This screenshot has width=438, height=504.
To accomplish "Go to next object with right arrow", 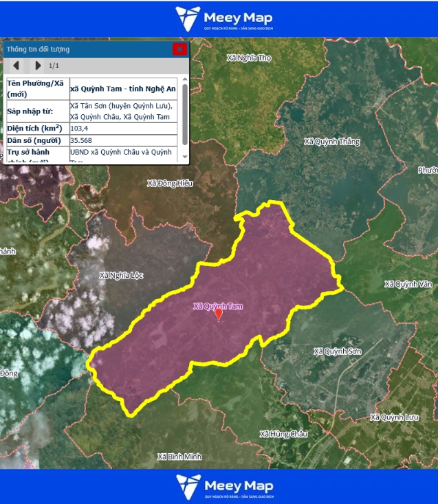I will click(38, 66).
